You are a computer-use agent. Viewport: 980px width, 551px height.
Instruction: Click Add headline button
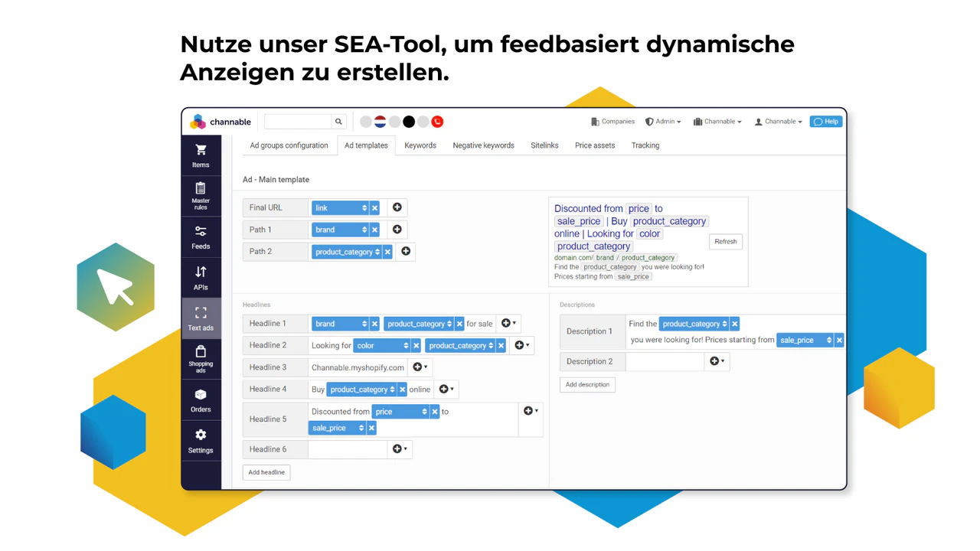point(266,473)
